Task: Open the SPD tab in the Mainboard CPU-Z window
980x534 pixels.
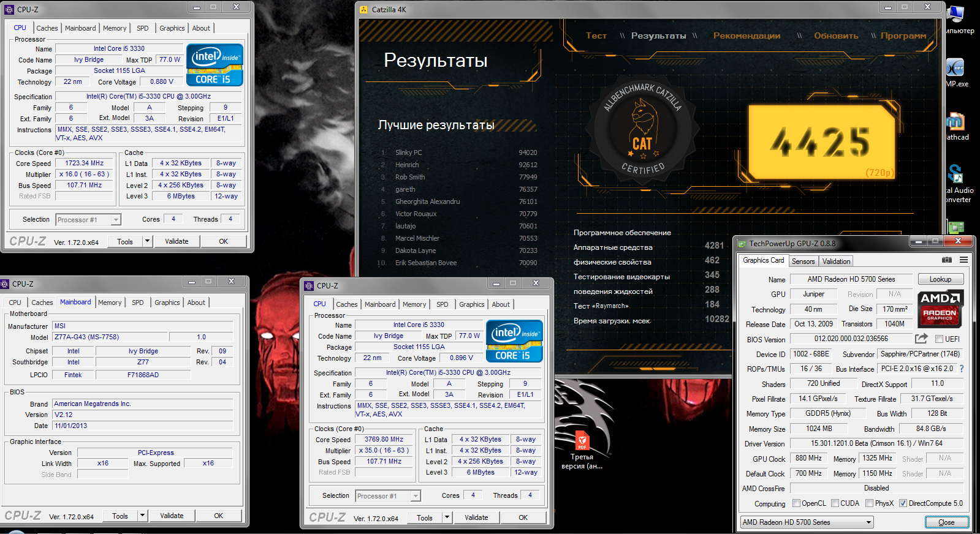Action: tap(138, 303)
